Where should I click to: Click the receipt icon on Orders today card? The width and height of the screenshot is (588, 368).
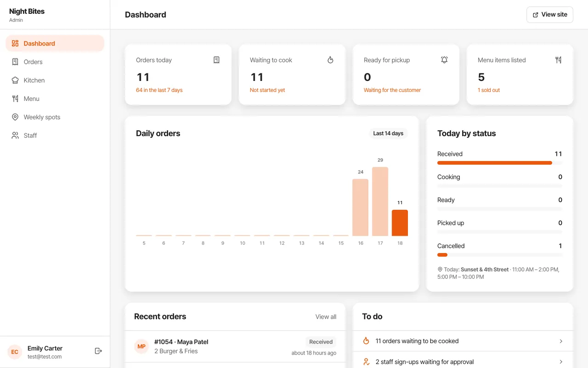click(x=216, y=60)
